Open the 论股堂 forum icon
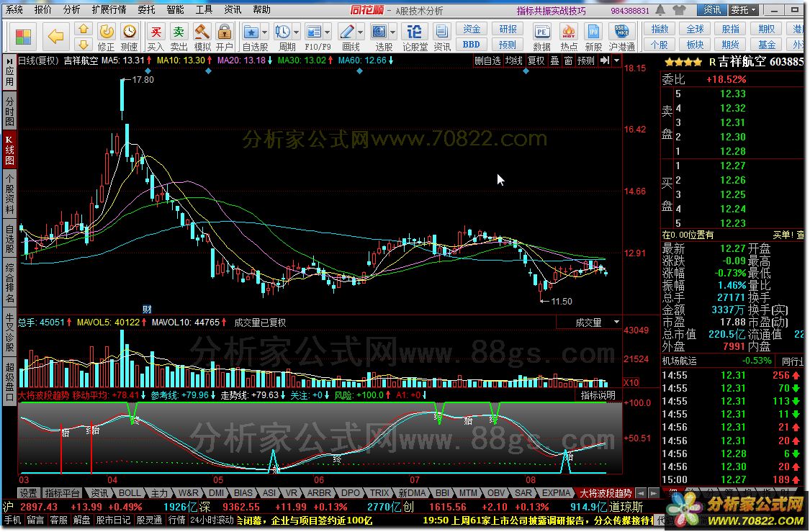This screenshot has height=532, width=810. point(414,32)
